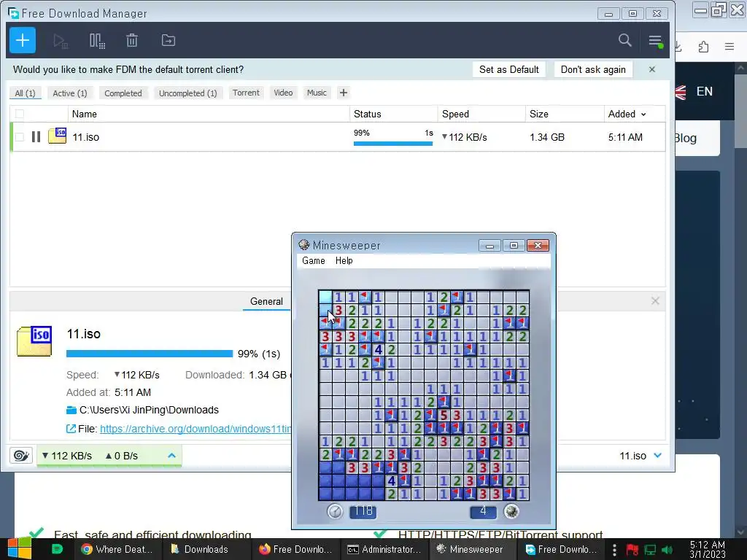This screenshot has height=560, width=747.
Task: Open the browser downloads arrow icon
Action: (x=678, y=46)
